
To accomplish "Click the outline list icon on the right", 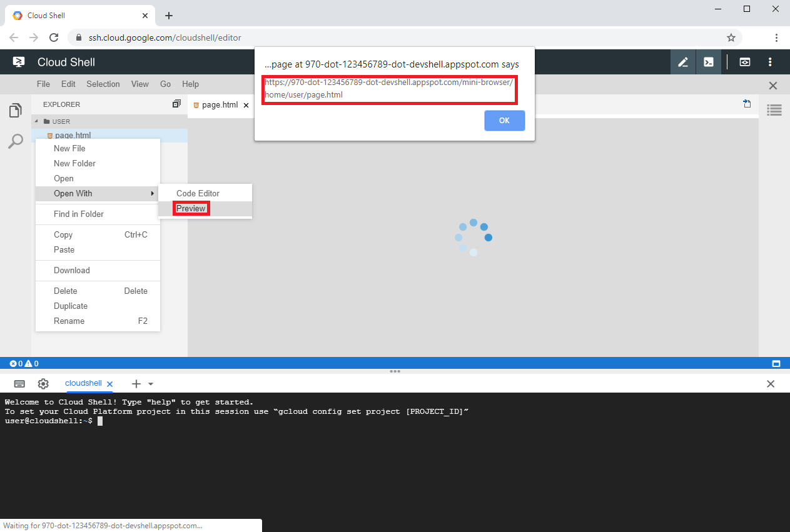I will point(774,110).
